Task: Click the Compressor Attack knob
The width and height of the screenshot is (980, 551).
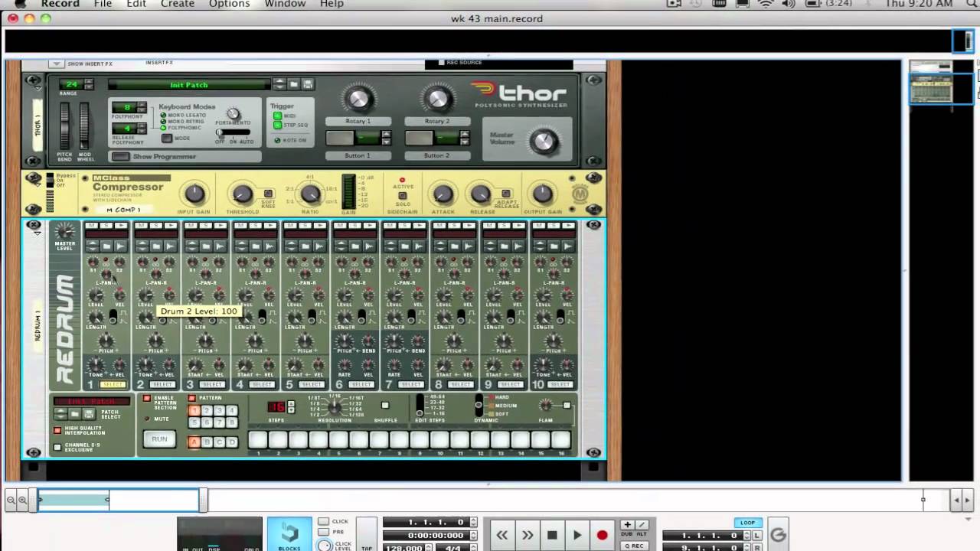Action: click(x=443, y=194)
